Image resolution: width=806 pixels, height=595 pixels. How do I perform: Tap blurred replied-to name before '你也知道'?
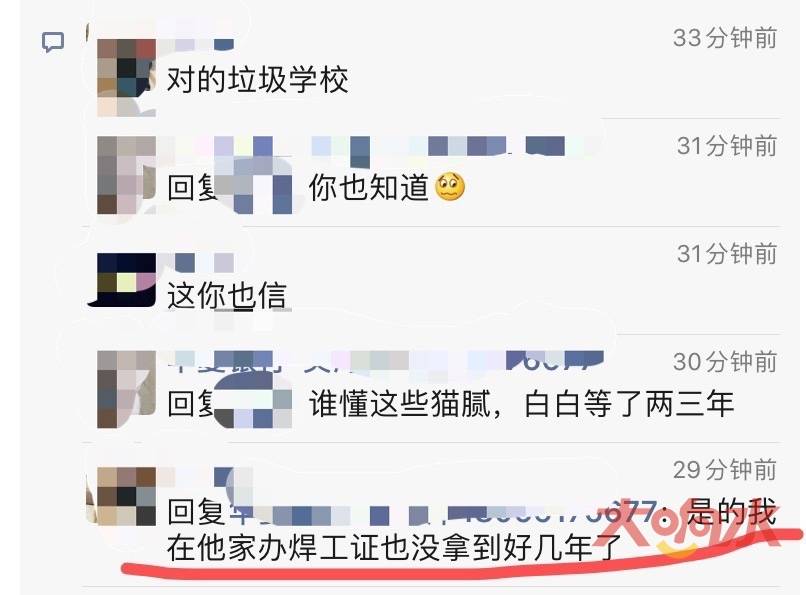pos(254,188)
